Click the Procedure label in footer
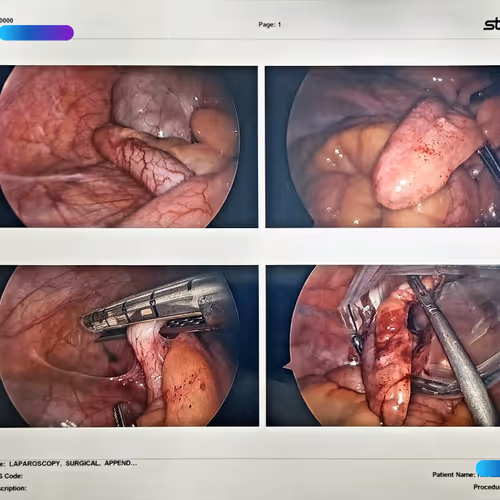Screen dimensions: 500x500 (487, 487)
